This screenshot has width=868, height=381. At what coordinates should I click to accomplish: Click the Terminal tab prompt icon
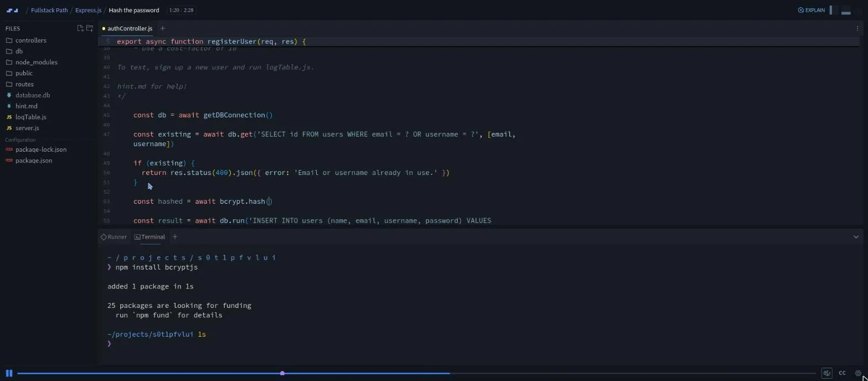[137, 237]
